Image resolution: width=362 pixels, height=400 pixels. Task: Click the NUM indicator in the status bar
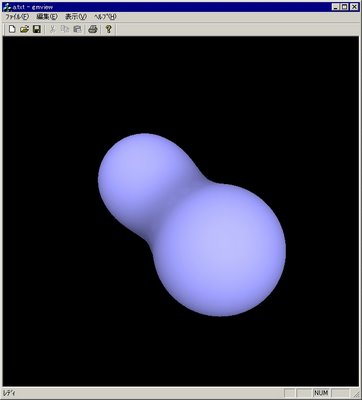tap(321, 393)
